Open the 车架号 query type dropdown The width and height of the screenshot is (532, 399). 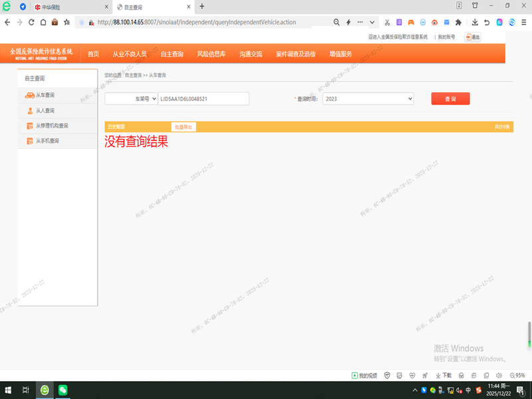[x=131, y=98]
